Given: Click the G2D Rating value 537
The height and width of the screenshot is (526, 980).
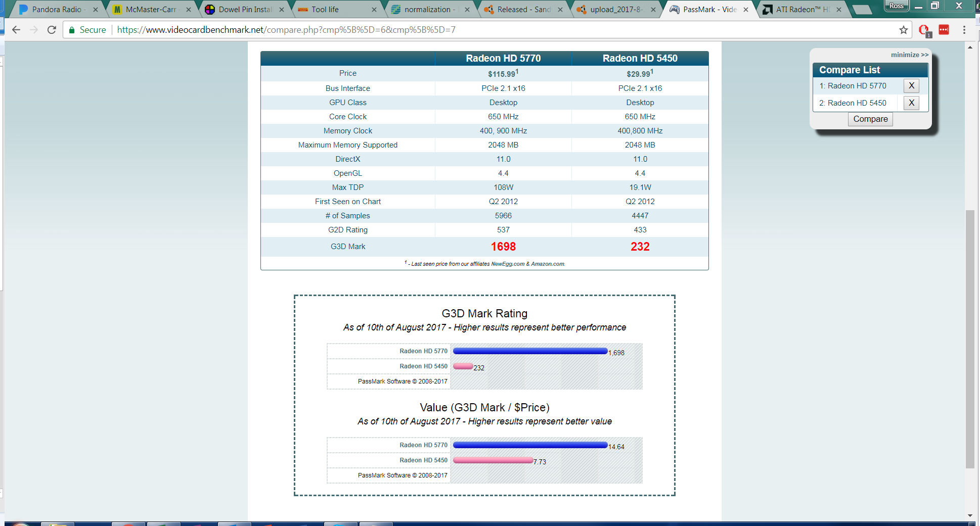Looking at the screenshot, I should coord(503,230).
